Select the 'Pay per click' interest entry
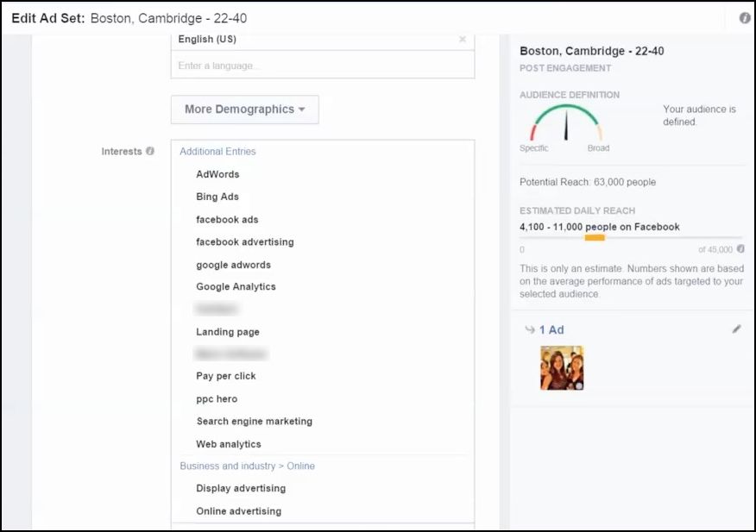756x532 pixels. pyautogui.click(x=225, y=376)
